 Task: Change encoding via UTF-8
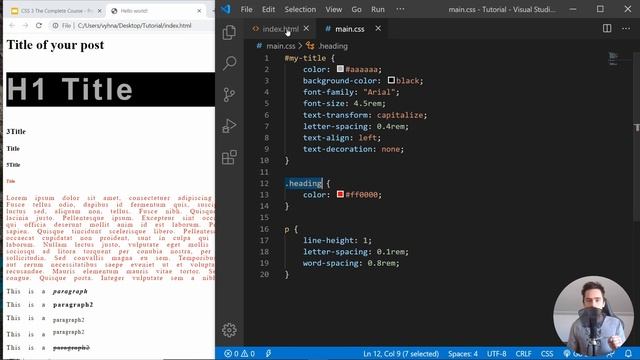[496, 353]
